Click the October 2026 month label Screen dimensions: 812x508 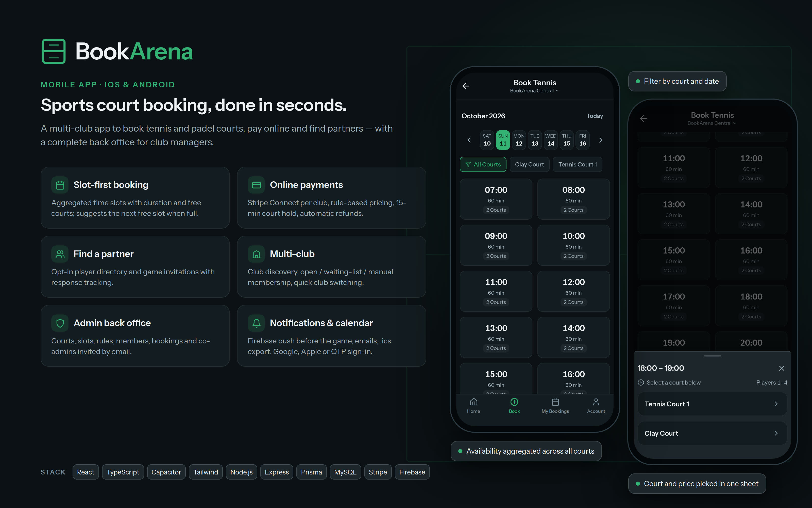[483, 116]
